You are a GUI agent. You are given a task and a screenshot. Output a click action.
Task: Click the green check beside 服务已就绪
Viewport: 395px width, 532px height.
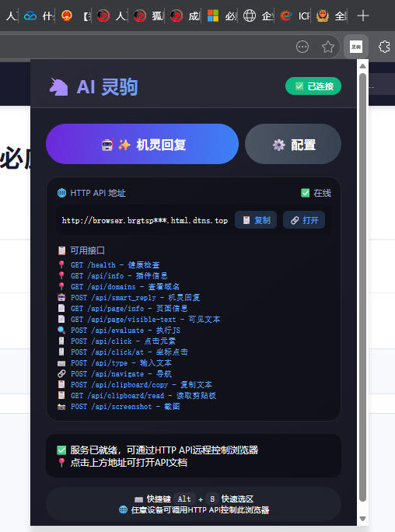61,450
